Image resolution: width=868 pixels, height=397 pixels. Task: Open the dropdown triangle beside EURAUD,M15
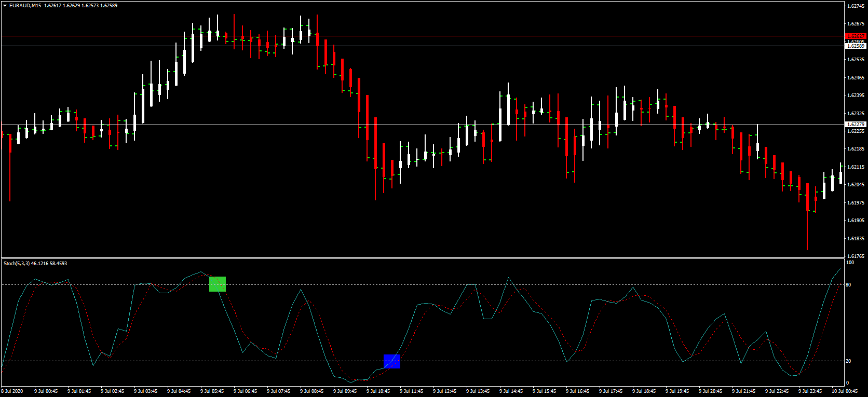click(x=5, y=6)
